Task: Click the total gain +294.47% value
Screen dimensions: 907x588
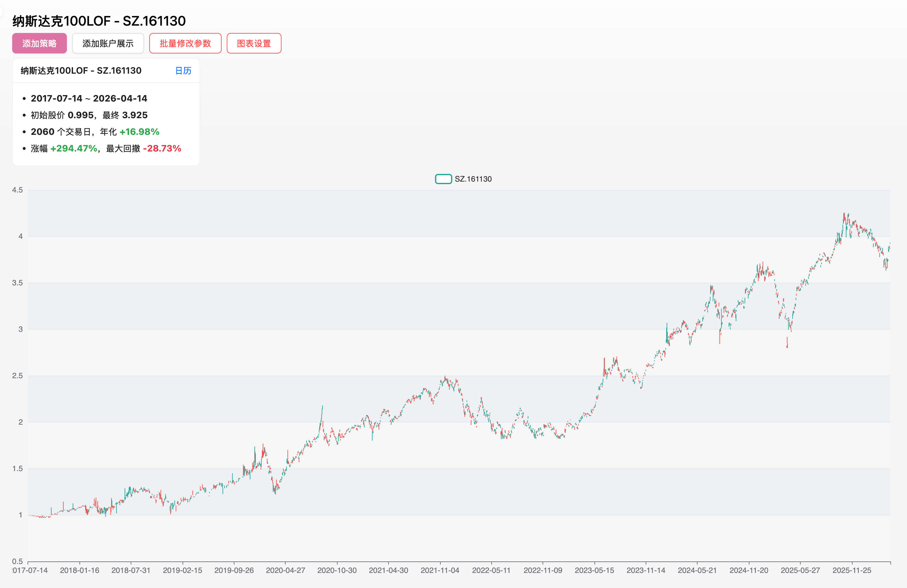Action: [x=74, y=148]
